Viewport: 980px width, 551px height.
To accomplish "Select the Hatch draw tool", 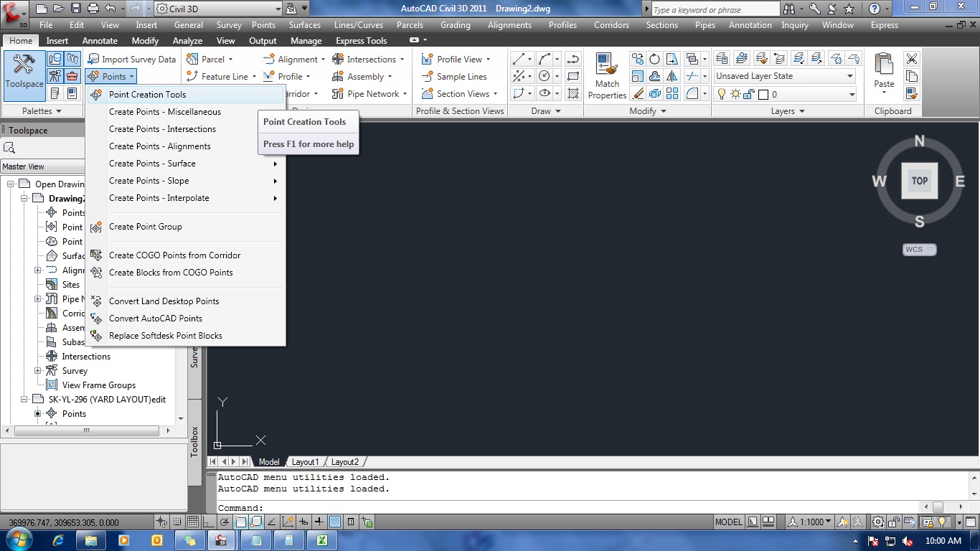I will tap(573, 93).
